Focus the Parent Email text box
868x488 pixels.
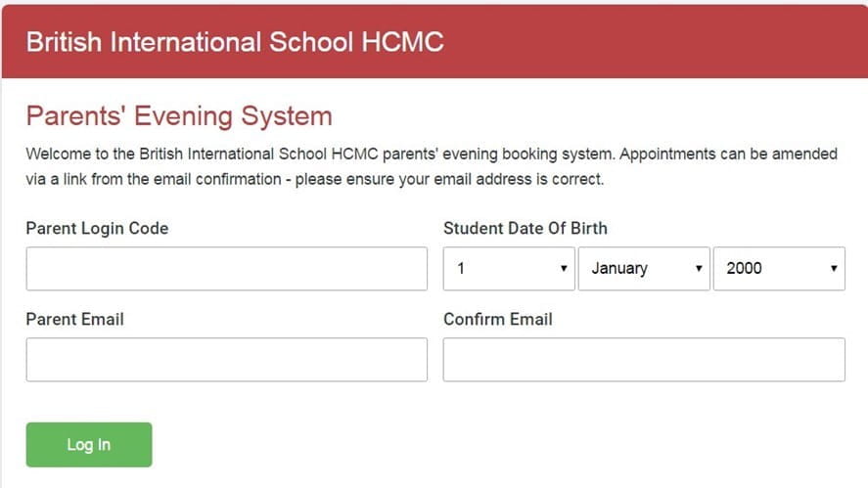coord(226,360)
